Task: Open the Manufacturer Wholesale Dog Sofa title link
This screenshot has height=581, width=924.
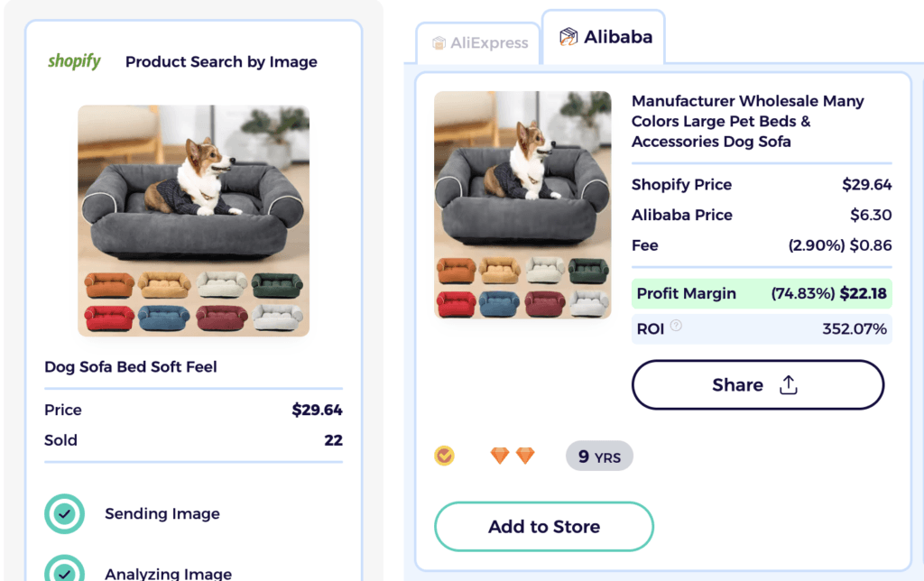Action: 747,121
